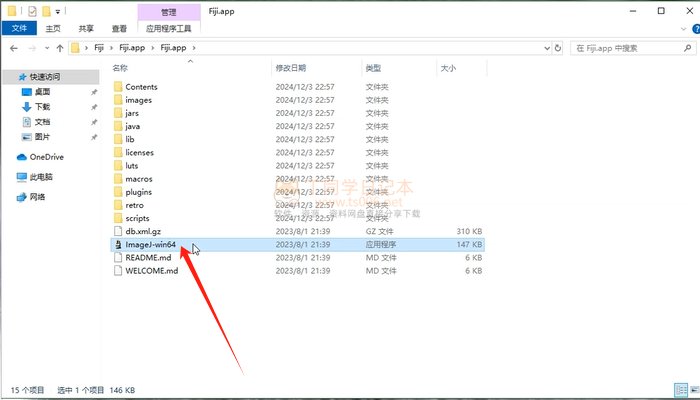Open the 文件 (File) menu
700x400 pixels.
tap(18, 29)
